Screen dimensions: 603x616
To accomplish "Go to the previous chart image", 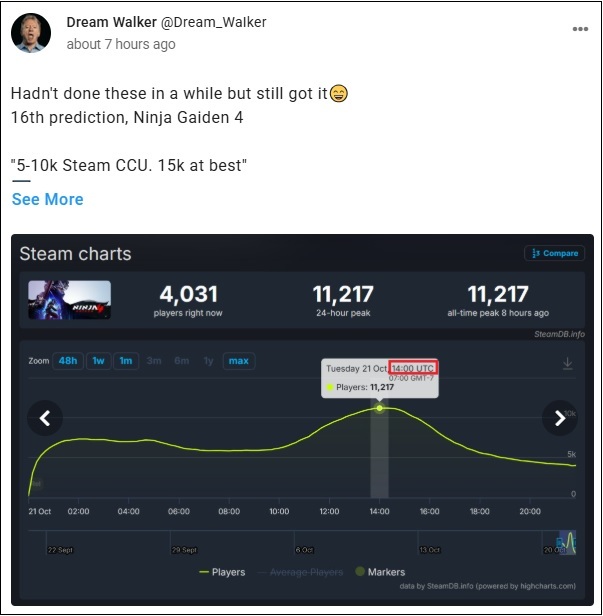I will click(x=45, y=417).
